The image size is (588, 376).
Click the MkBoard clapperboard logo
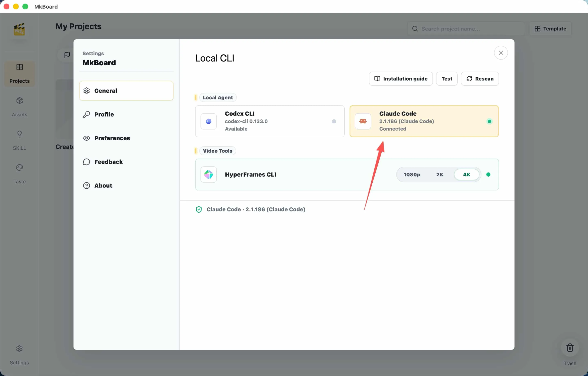[19, 30]
